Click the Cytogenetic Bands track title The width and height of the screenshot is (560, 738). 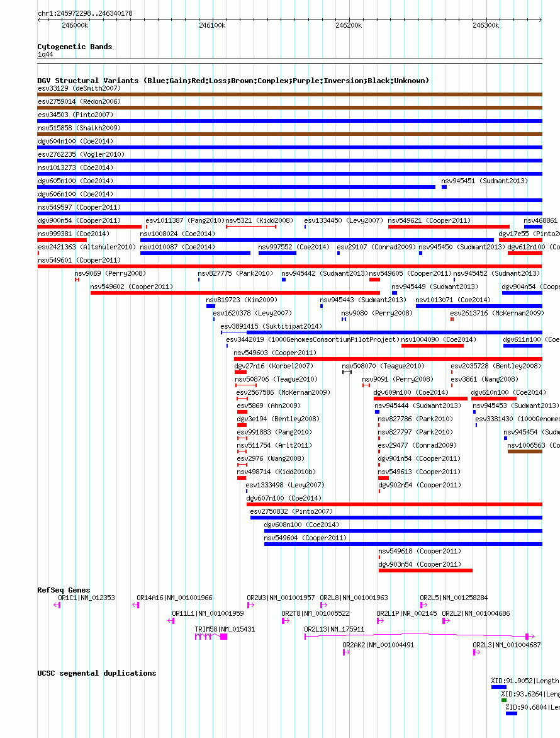[x=75, y=47]
